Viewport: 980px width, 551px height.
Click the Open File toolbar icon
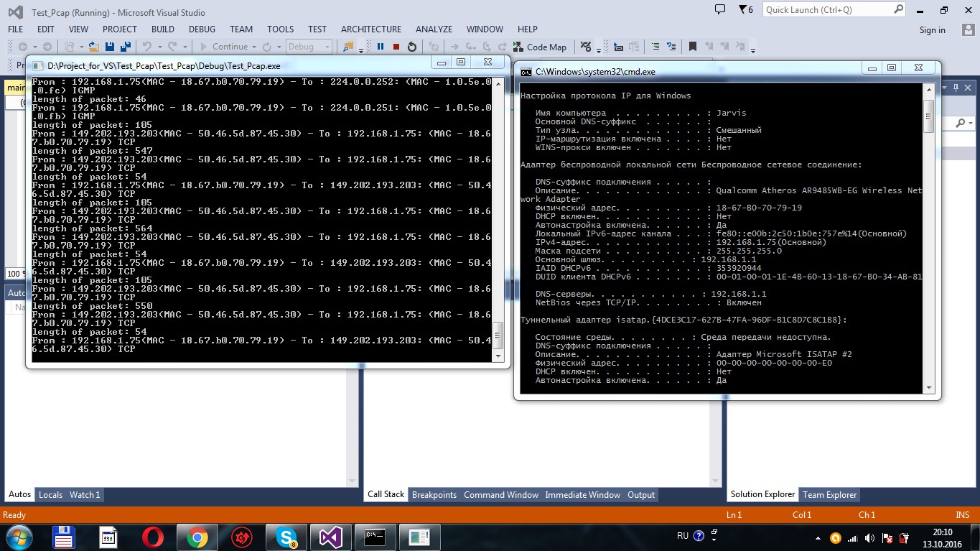[x=94, y=47]
